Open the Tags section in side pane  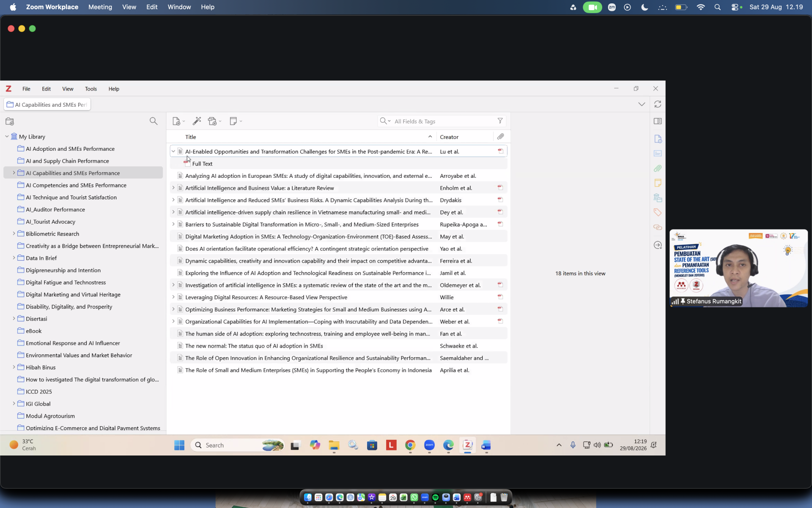[658, 212]
